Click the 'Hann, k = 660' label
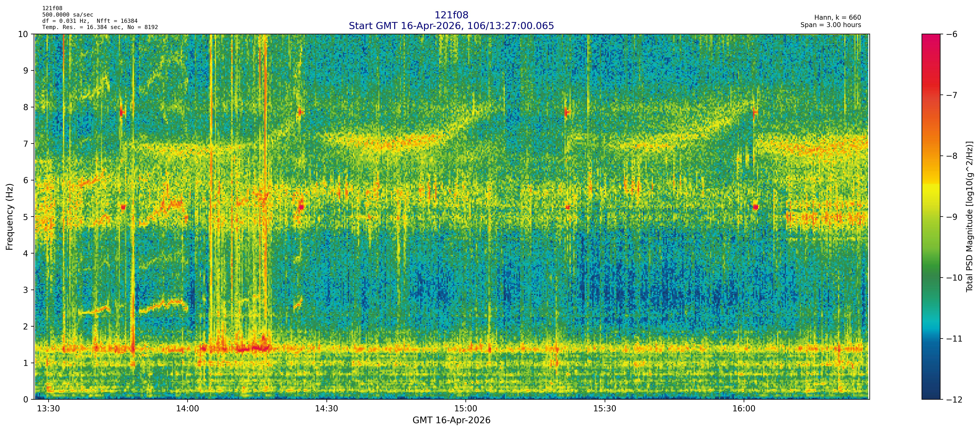The height and width of the screenshot is (431, 980). (x=837, y=18)
